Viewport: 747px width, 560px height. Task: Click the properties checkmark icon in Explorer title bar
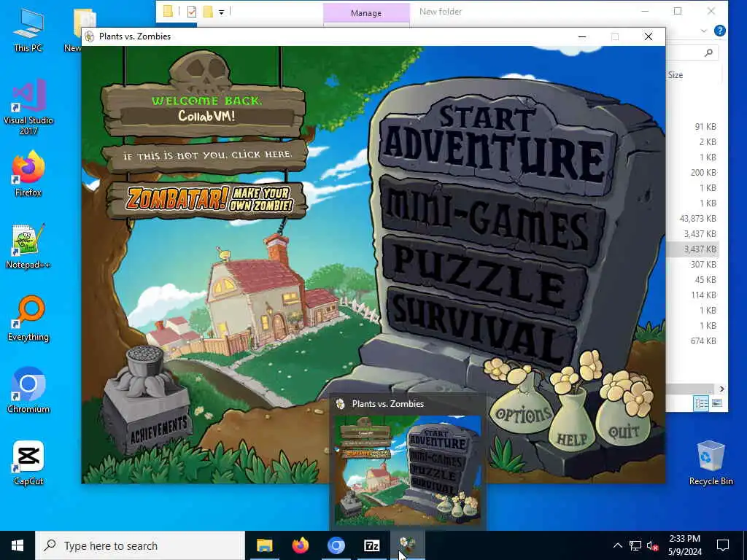(192, 12)
